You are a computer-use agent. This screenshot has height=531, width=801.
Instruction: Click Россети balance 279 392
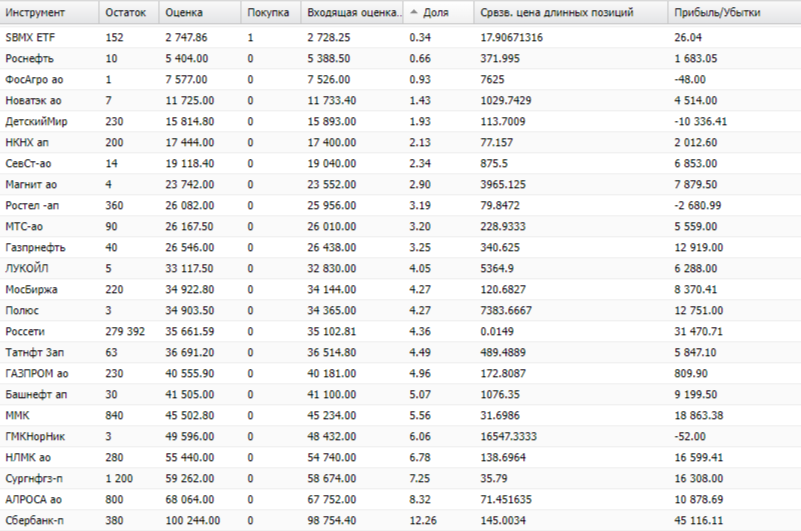coord(125,331)
